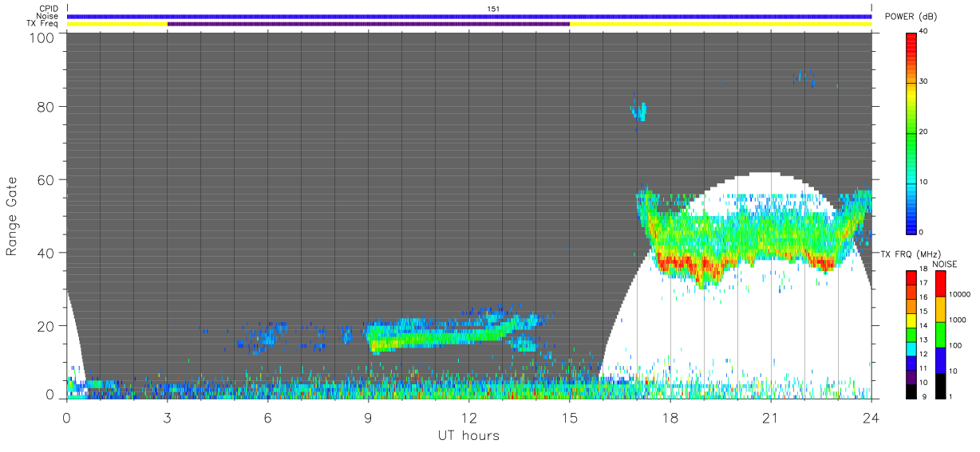Viewport: 980px width, 452px height.
Task: Click the NOISE legend title
Action: click(944, 265)
